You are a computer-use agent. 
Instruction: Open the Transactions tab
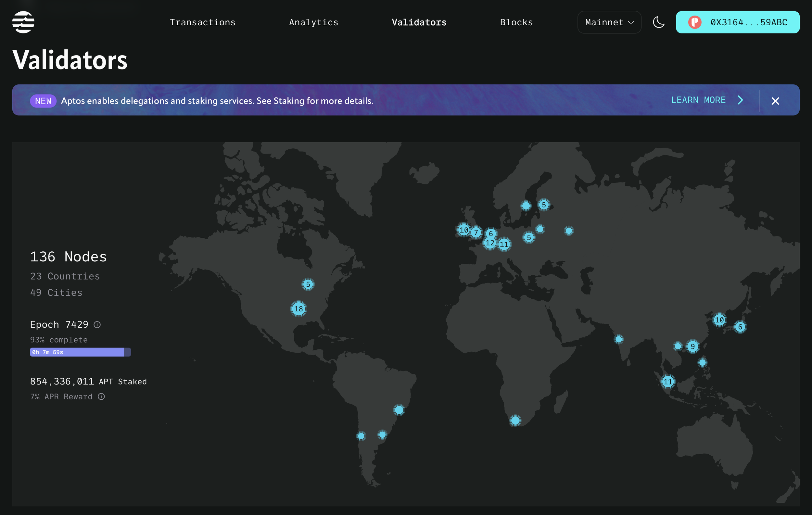coord(202,22)
